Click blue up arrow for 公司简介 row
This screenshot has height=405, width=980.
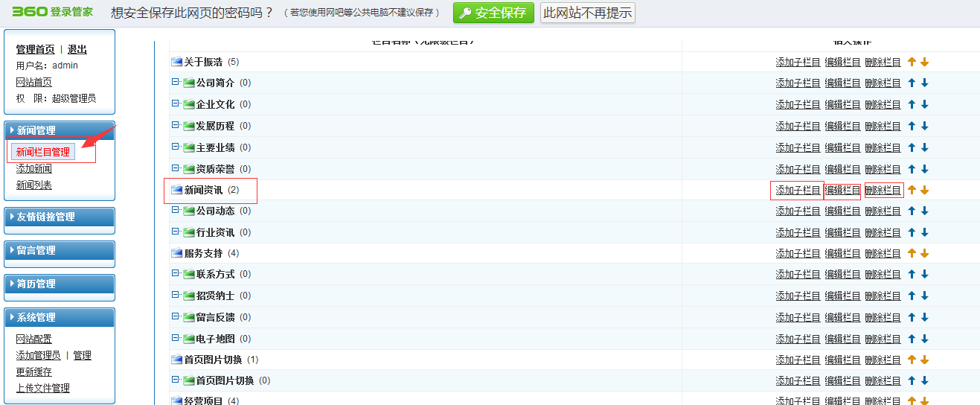912,83
